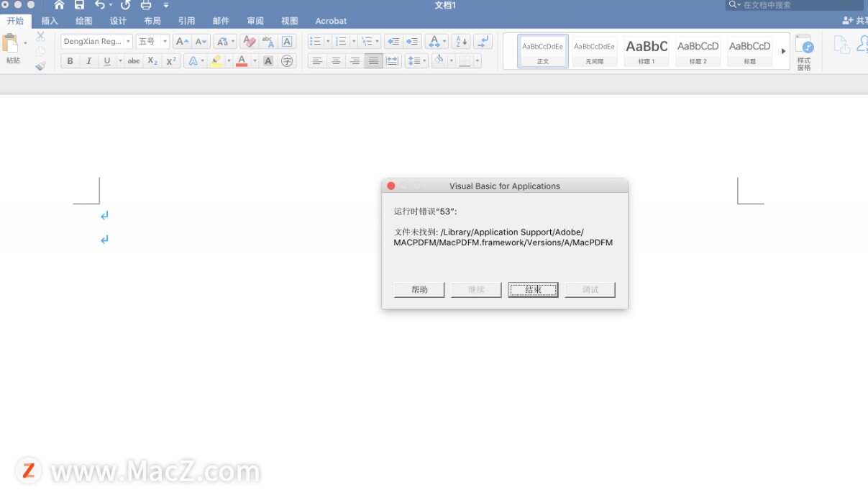
Task: Open text effects A dropdown
Action: coord(195,61)
